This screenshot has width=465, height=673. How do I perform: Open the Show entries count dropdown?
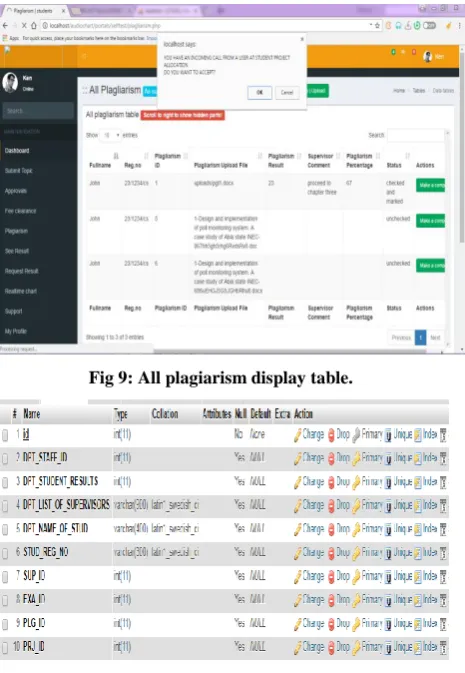click(x=111, y=135)
